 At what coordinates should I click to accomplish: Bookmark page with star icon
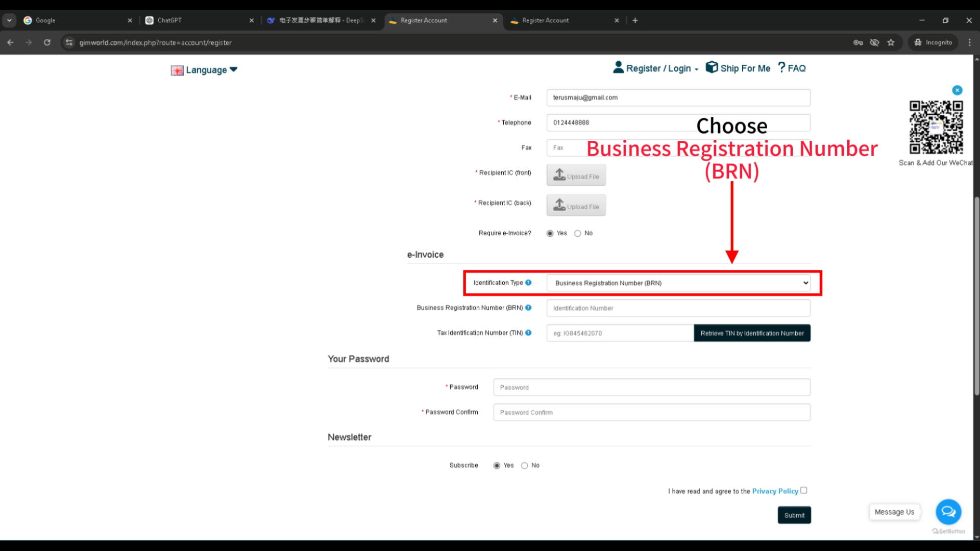[x=891, y=42]
